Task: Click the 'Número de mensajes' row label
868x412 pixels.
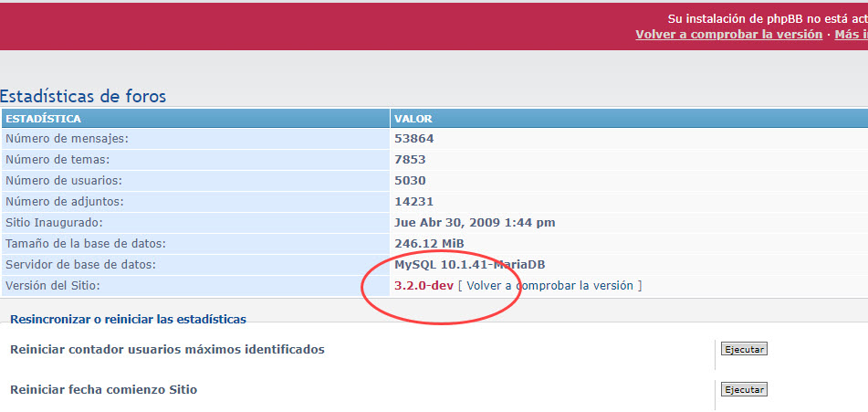Action: 68,139
